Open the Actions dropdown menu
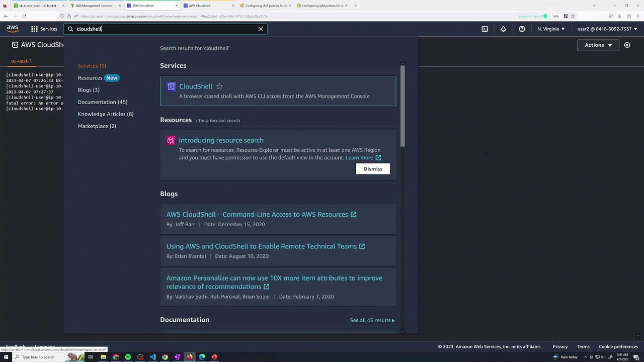The image size is (644, 362). (598, 45)
